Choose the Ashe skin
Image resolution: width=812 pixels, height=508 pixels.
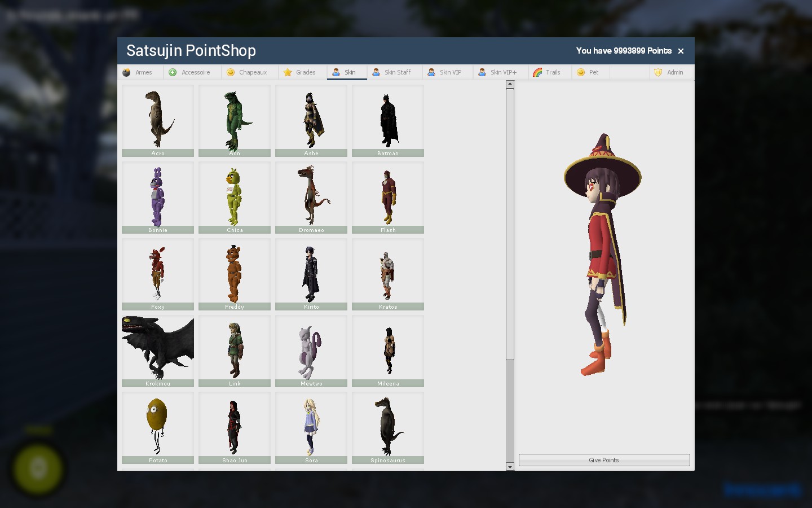click(311, 121)
